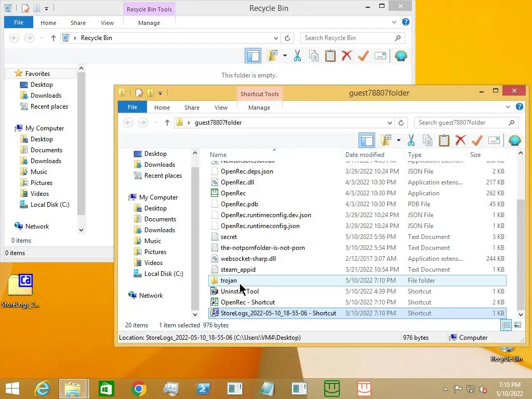This screenshot has height=399, width=532.
Task: Click shell globe icon in guest78807folder toolbar
Action: [515, 140]
